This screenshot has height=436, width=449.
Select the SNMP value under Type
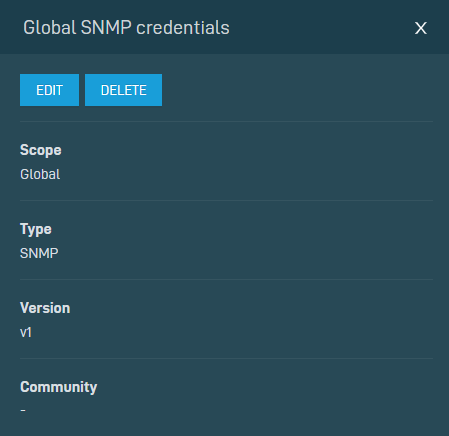(39, 253)
